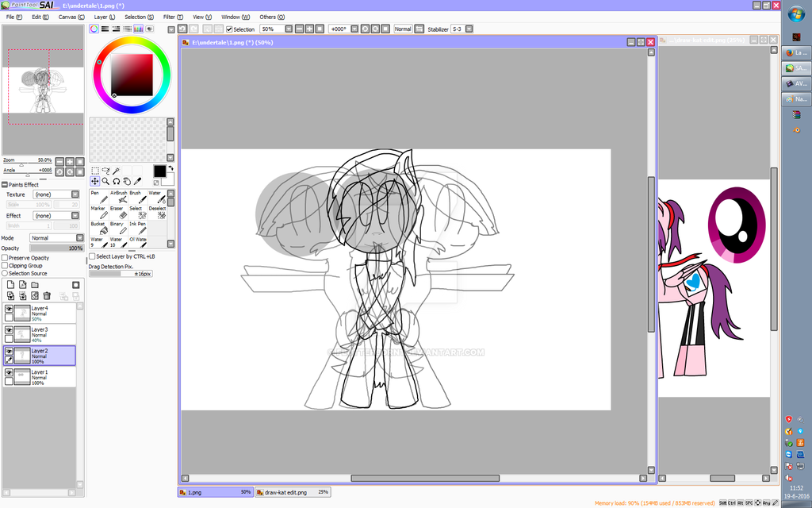
Task: Open the 50% zoom dropdown in the toolbar
Action: pos(289,29)
